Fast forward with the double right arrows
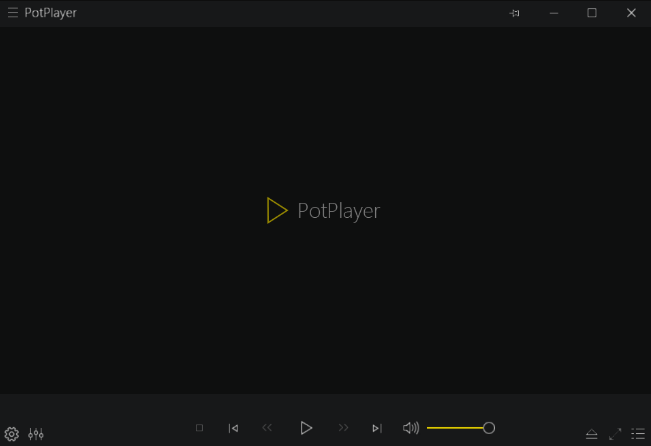The image size is (651, 446). (x=343, y=427)
